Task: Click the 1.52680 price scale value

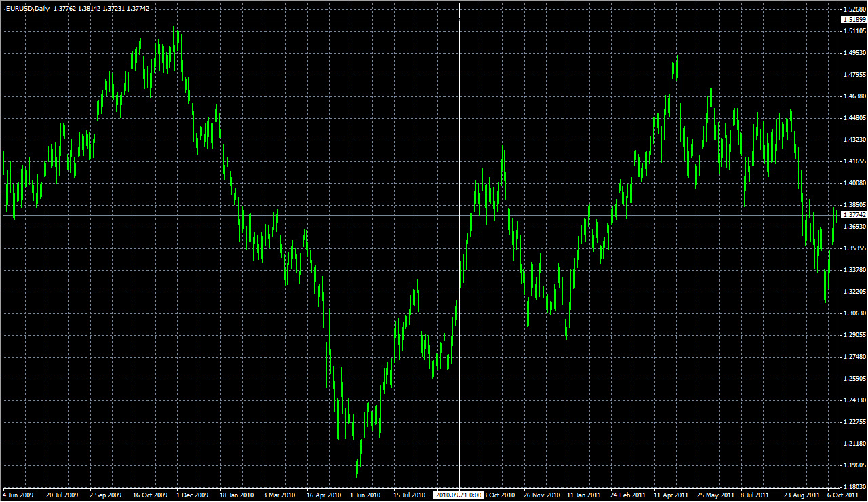Action: (x=855, y=9)
